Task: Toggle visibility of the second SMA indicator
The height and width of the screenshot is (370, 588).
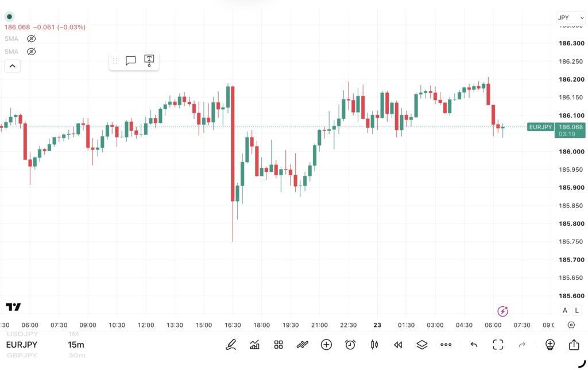Action: pyautogui.click(x=31, y=51)
